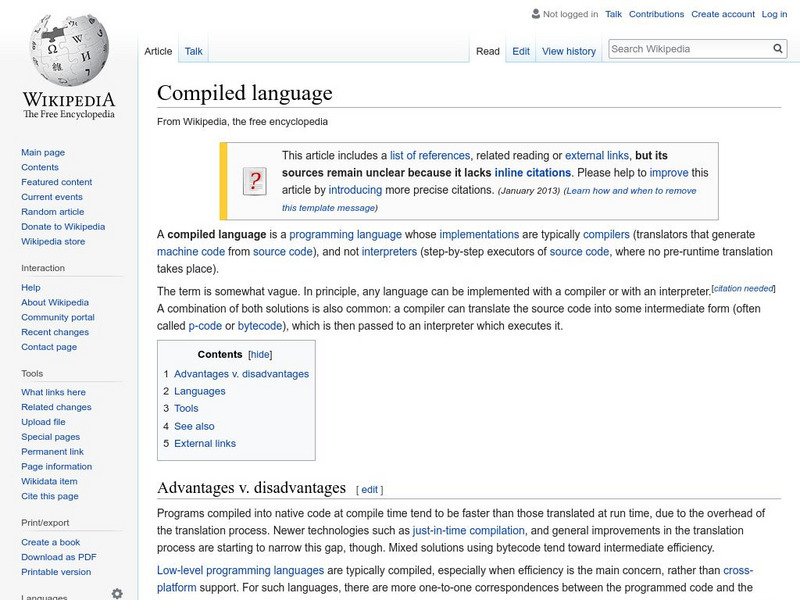
Task: Open the Printable version
Action: coord(56,571)
